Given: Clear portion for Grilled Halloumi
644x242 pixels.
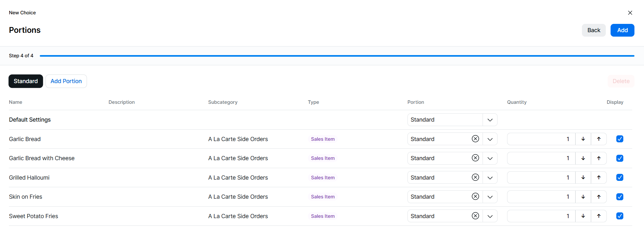Looking at the screenshot, I should [475, 177].
